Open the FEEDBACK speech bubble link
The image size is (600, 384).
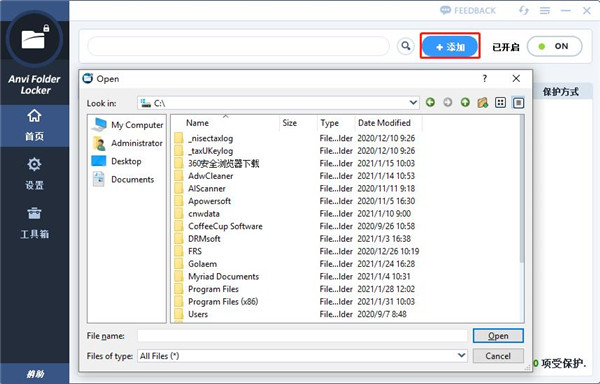coord(468,10)
